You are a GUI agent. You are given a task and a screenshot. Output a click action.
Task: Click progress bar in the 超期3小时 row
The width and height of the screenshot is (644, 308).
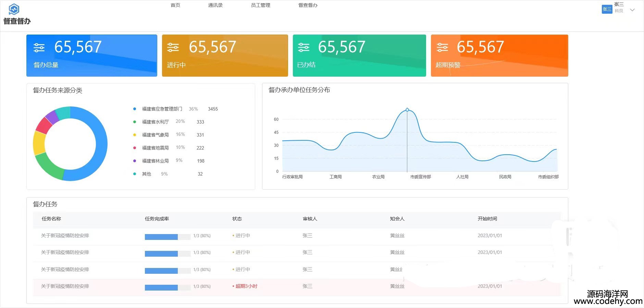click(x=168, y=288)
